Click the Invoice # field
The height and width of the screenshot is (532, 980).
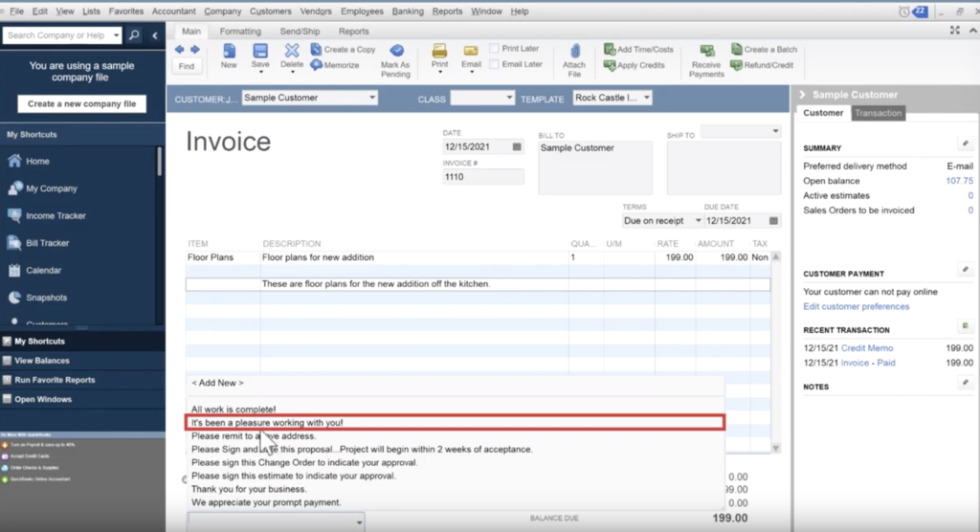(482, 177)
